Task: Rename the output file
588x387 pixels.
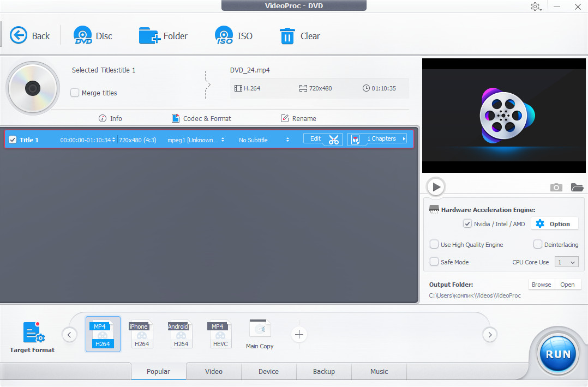Action: coord(298,118)
